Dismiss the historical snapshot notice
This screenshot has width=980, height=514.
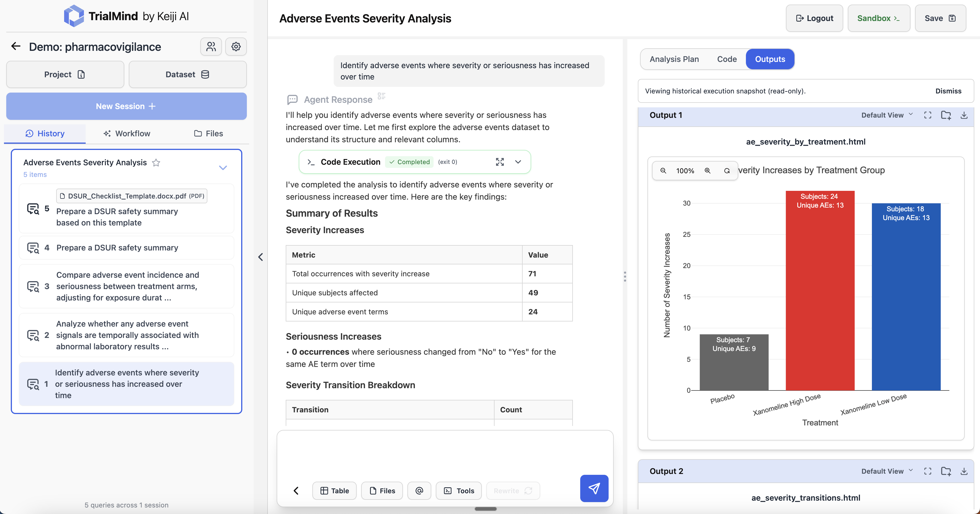pyautogui.click(x=948, y=91)
